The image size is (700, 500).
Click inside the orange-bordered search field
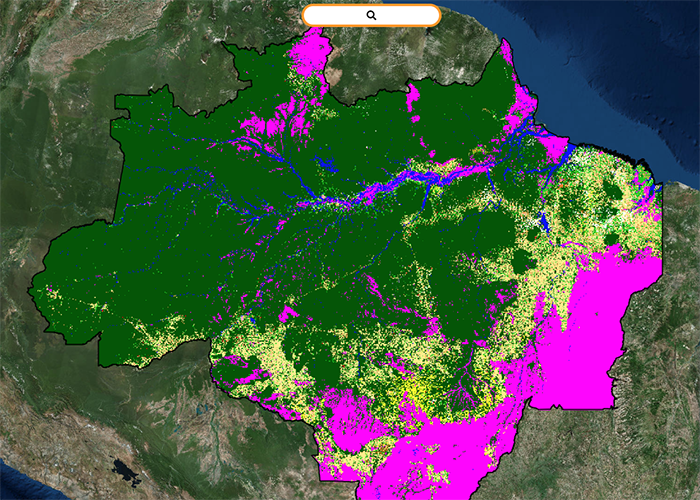point(371,16)
